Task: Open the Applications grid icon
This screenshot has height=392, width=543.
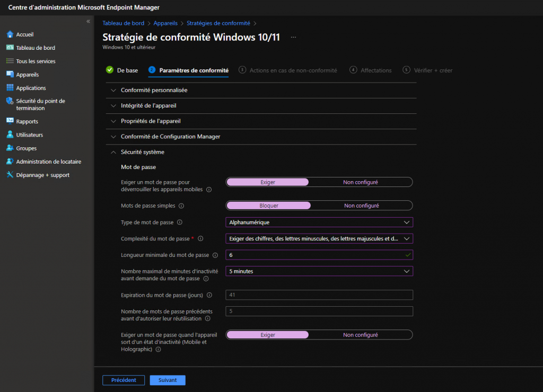Action: (10, 88)
